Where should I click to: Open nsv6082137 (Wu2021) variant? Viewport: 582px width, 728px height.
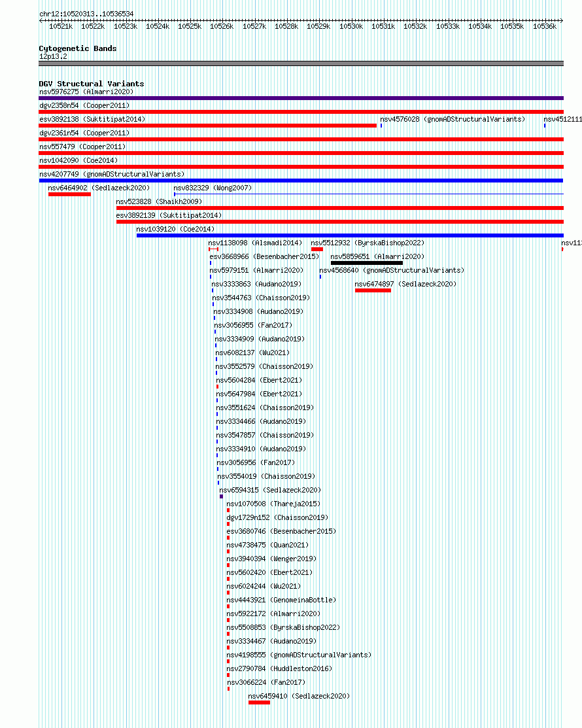252,353
